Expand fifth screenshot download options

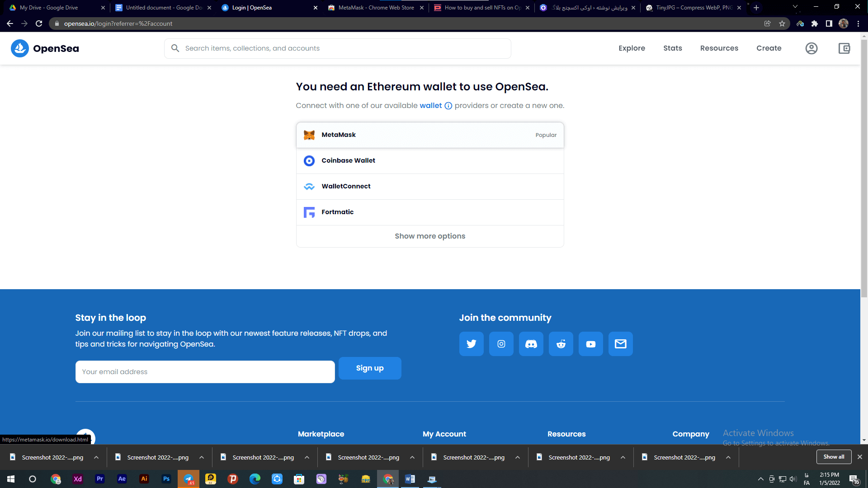(518, 457)
